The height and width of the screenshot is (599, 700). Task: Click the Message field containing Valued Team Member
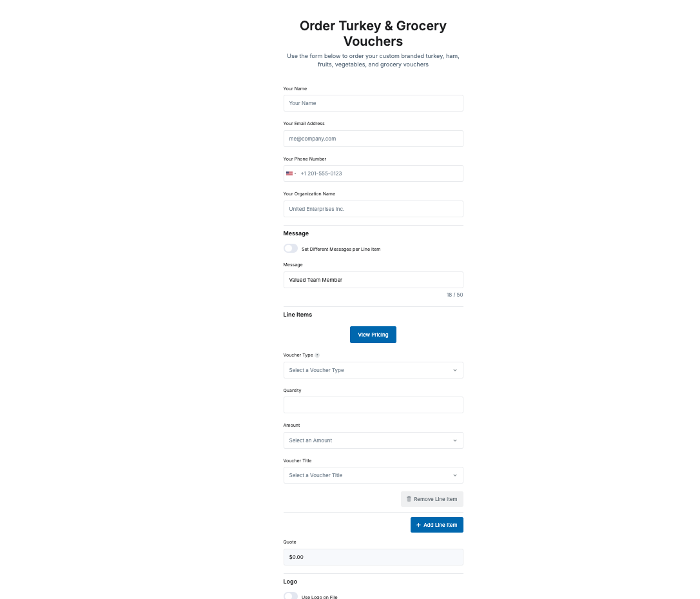(373, 280)
